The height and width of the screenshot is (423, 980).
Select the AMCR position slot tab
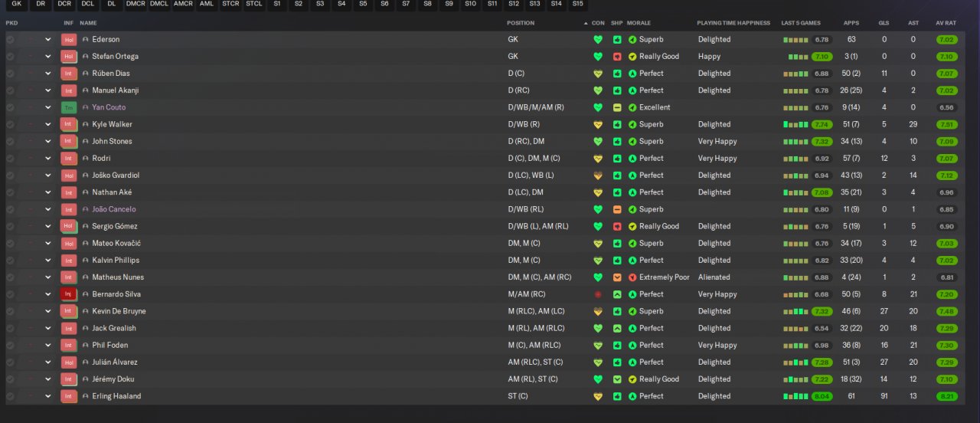coord(183,5)
